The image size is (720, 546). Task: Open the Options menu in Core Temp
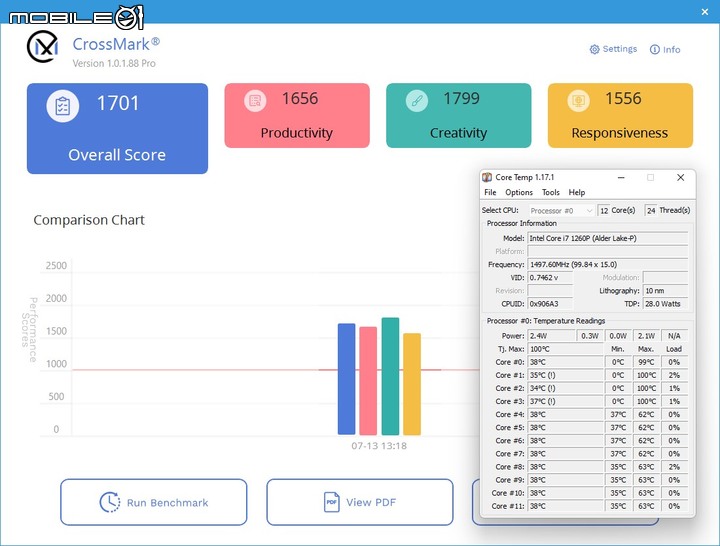pos(519,192)
